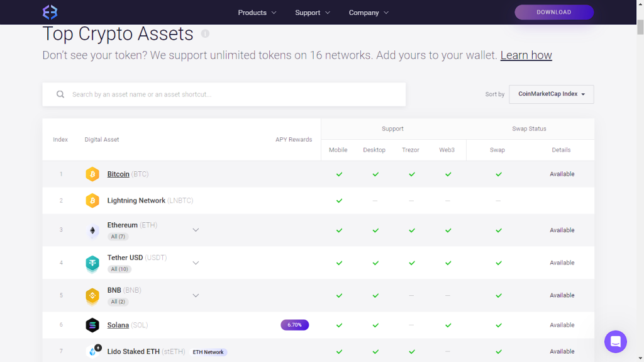
Task: Follow the Learn how link
Action: (x=526, y=55)
